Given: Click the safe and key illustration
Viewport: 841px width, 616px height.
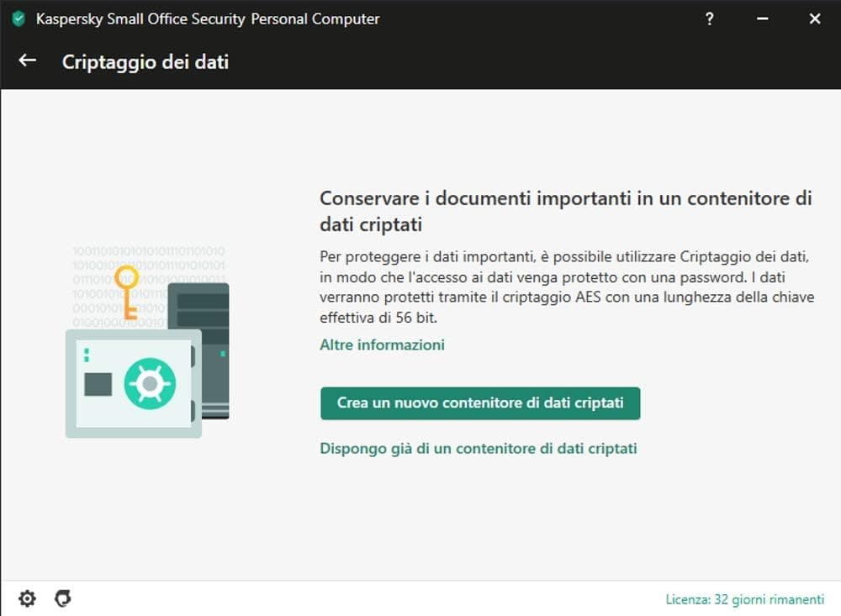Looking at the screenshot, I should coord(149,341).
